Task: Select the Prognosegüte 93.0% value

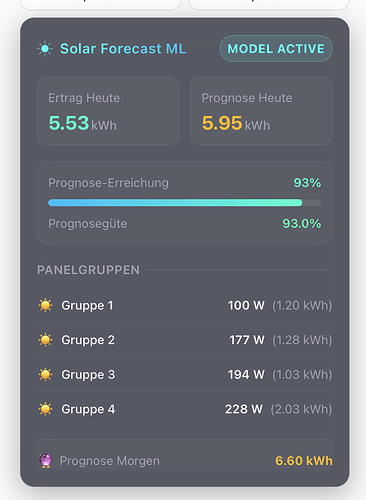Action: (302, 224)
